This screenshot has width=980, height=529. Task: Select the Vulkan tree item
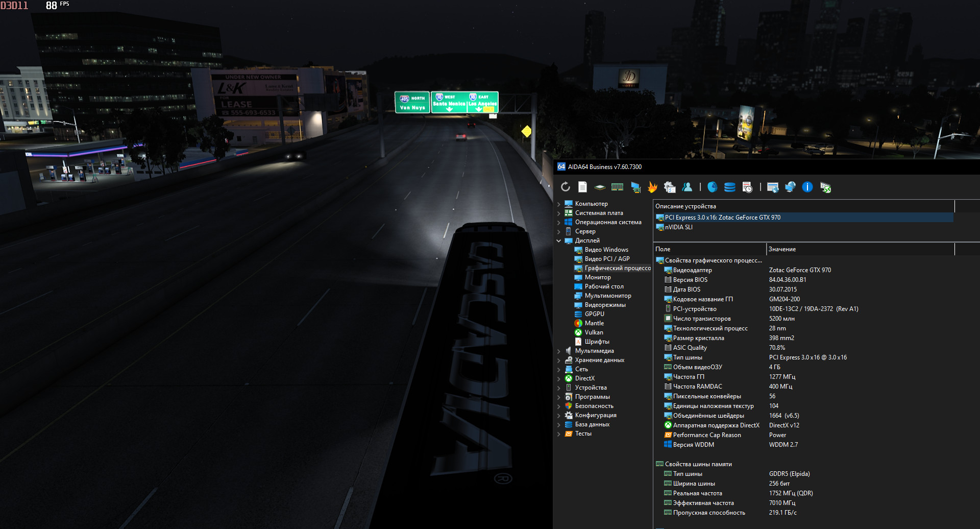594,332
